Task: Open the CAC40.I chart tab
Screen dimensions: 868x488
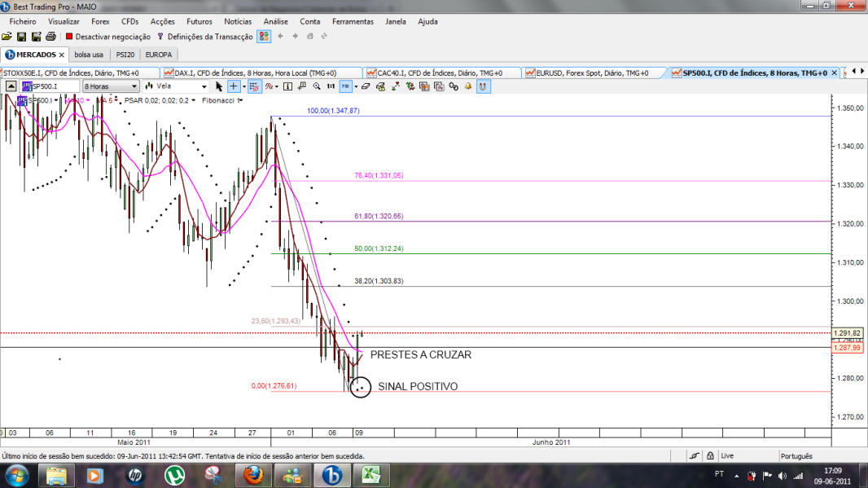Action: click(442, 73)
